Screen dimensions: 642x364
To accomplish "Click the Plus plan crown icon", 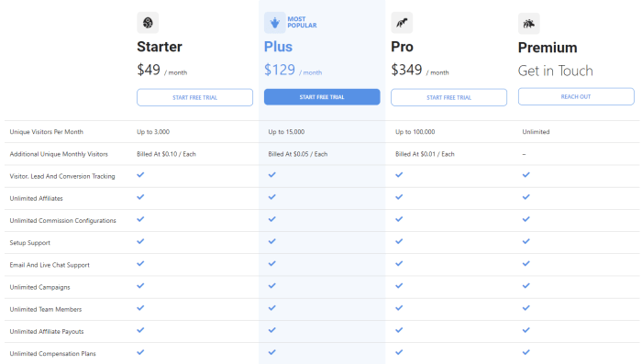I will point(275,23).
